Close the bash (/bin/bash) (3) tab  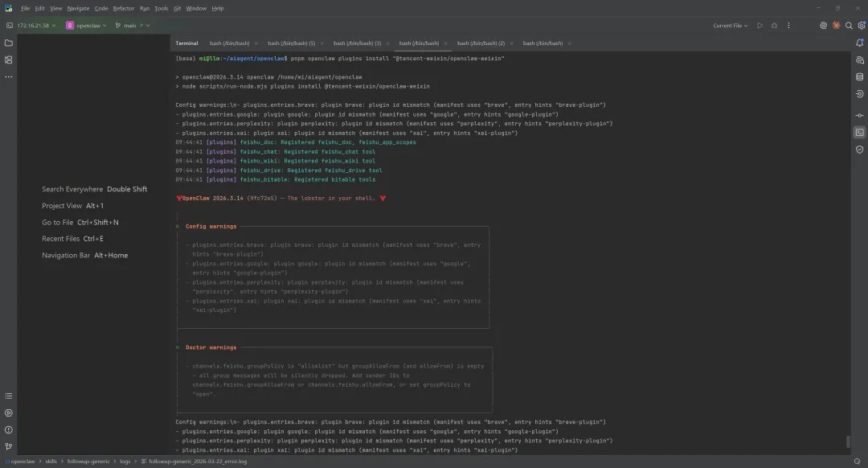point(387,43)
